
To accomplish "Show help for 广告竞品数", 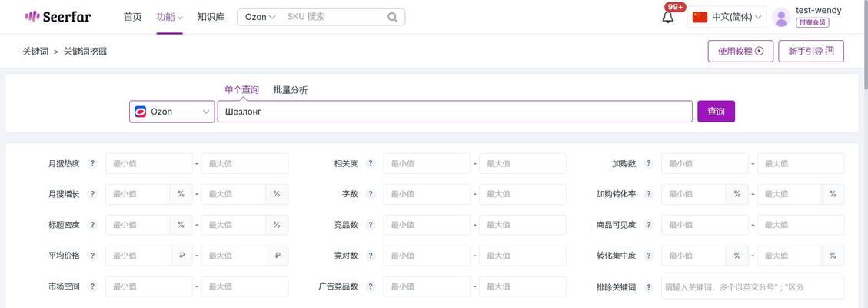I will point(371,286).
